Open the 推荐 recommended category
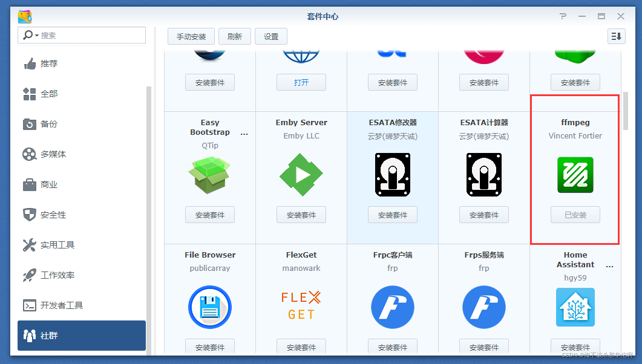 (82, 64)
